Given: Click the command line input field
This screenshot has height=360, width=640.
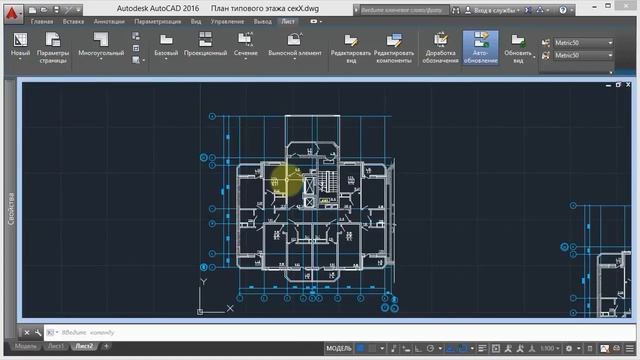Looking at the screenshot, I should click(x=341, y=333).
